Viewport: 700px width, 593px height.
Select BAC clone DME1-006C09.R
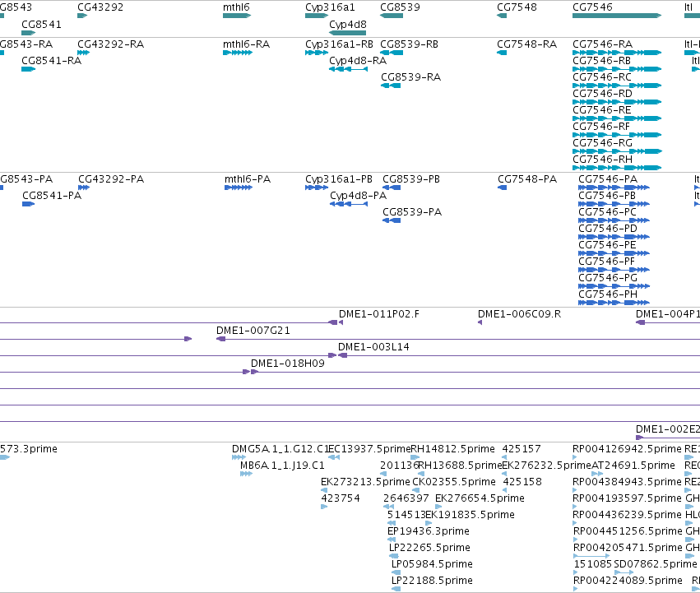(519, 314)
